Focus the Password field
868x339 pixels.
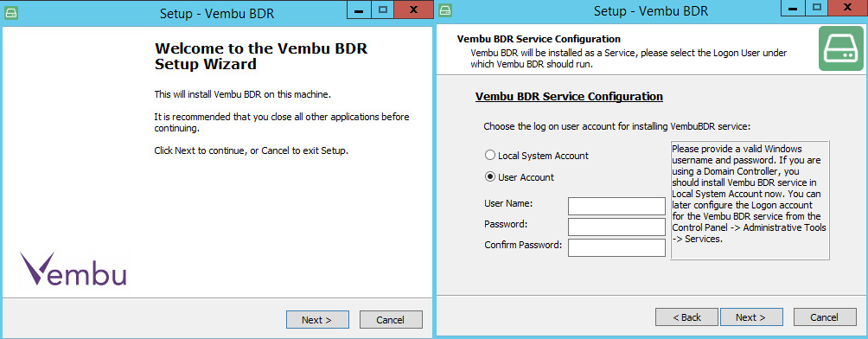[x=616, y=227]
